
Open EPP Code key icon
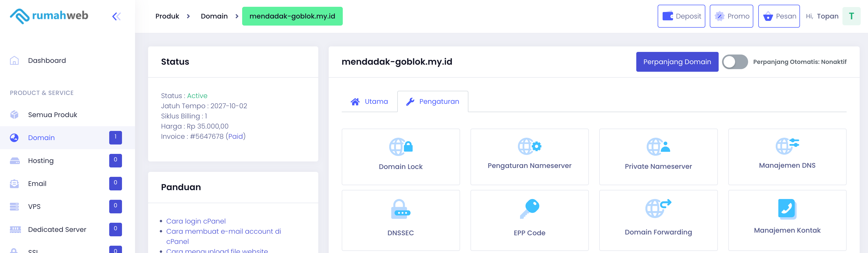click(529, 209)
